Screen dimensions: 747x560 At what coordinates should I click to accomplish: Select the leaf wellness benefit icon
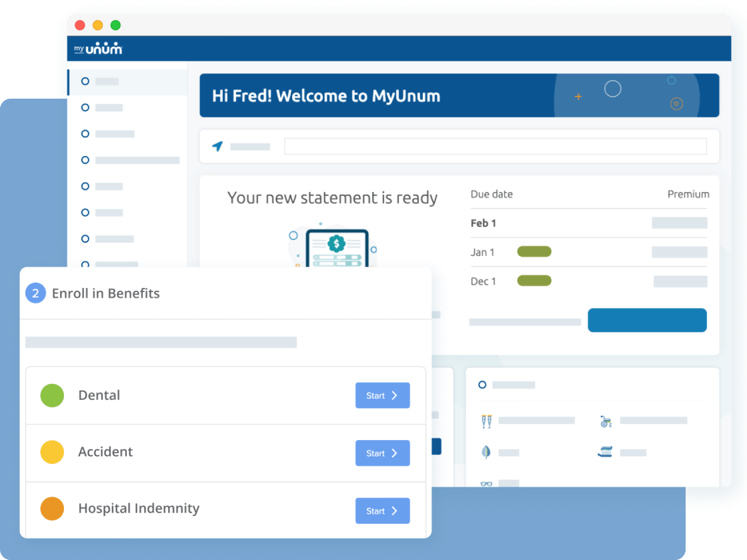click(x=486, y=452)
